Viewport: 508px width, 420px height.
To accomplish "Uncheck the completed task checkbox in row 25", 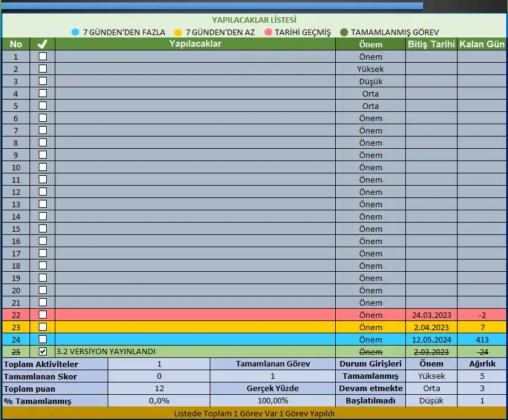I will [42, 352].
